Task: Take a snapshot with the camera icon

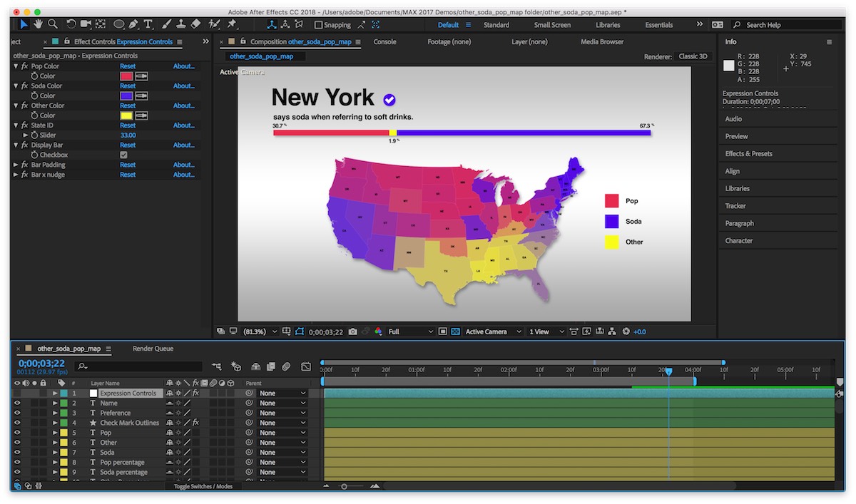Action: [x=353, y=331]
